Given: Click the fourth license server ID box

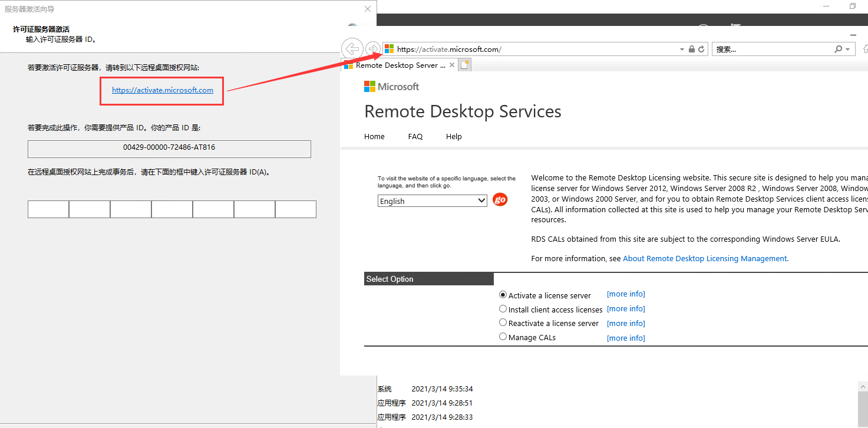Looking at the screenshot, I should point(172,209).
